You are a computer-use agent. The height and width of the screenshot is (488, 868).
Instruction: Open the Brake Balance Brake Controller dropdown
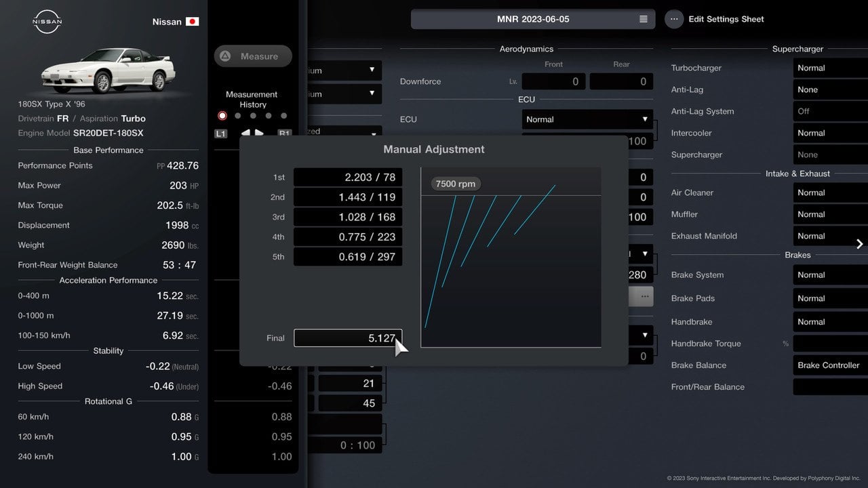tap(830, 365)
